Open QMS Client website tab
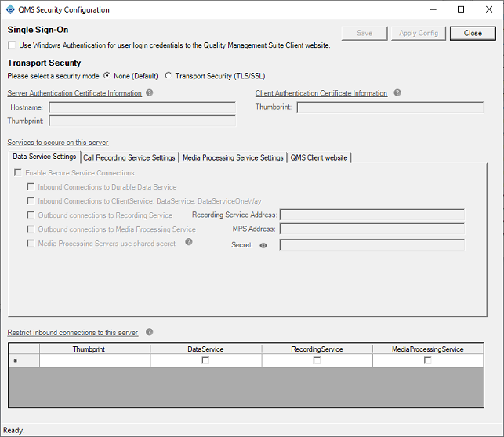The height and width of the screenshot is (437, 504). 319,157
